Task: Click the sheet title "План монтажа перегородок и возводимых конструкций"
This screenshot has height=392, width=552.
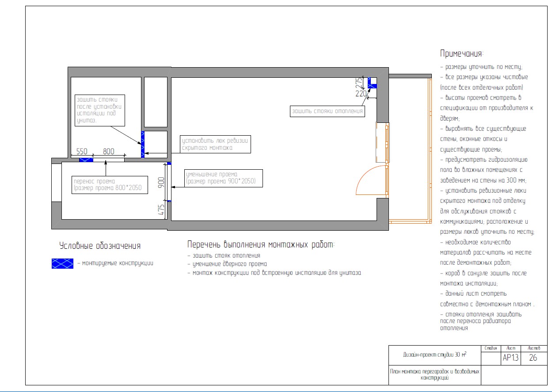Action: click(x=434, y=375)
